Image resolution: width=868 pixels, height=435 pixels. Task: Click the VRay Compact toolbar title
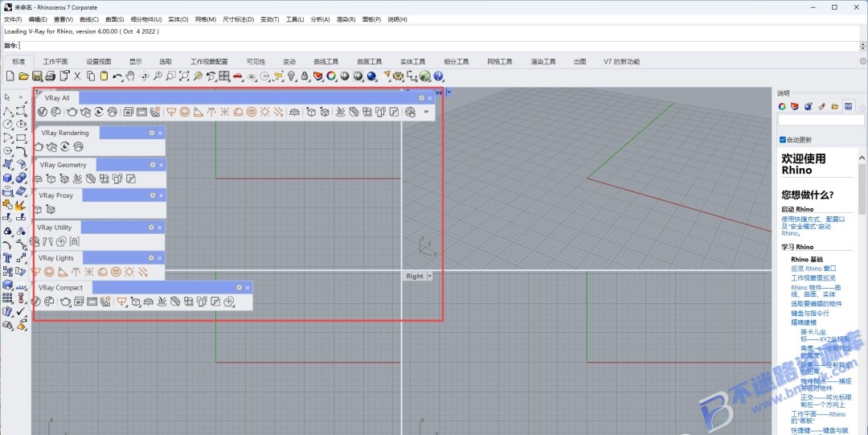coord(60,288)
